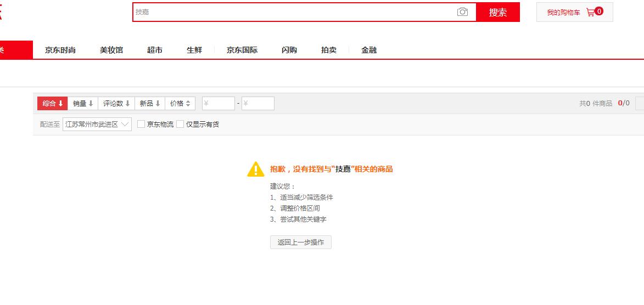Sort results by 新品

pyautogui.click(x=150, y=104)
